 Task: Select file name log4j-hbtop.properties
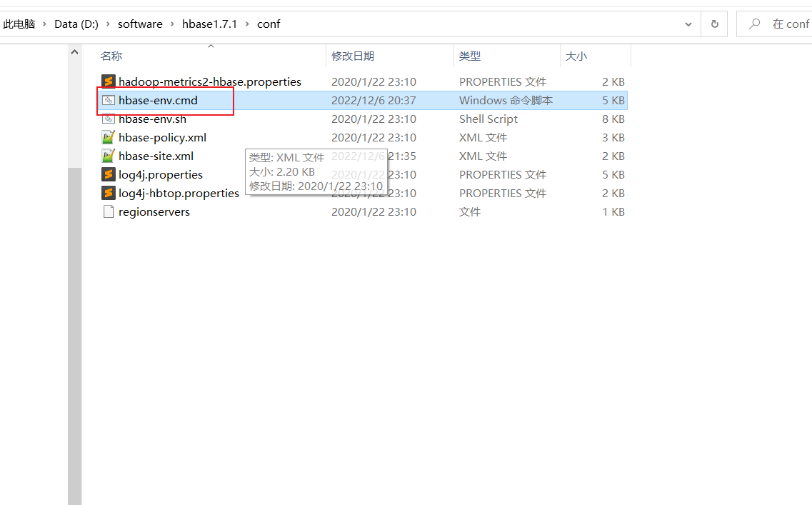[x=179, y=193]
